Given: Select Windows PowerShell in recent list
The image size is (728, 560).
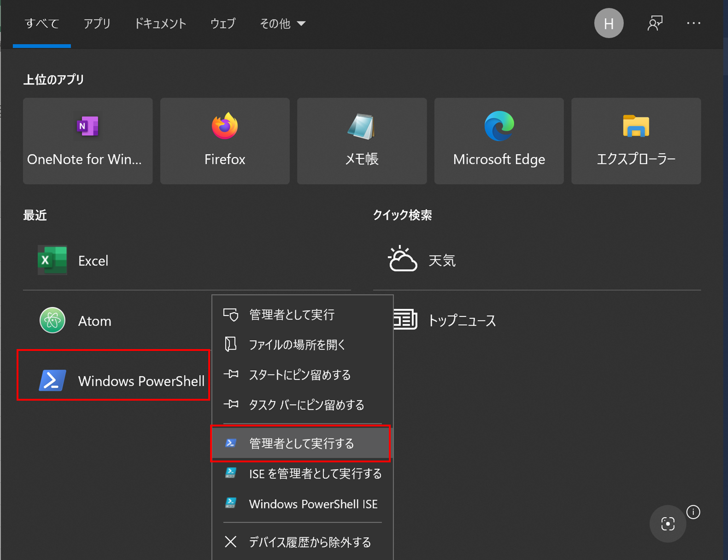Looking at the screenshot, I should point(113,380).
